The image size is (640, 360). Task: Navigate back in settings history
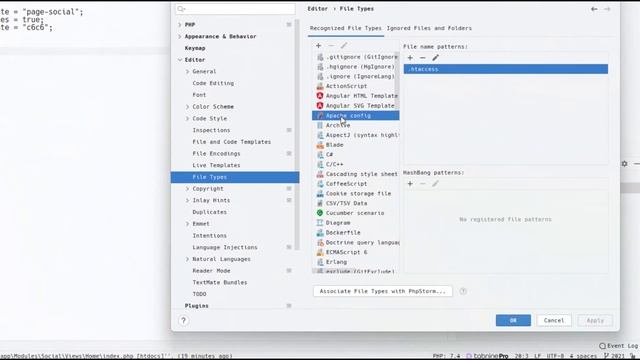pyautogui.click(x=594, y=9)
